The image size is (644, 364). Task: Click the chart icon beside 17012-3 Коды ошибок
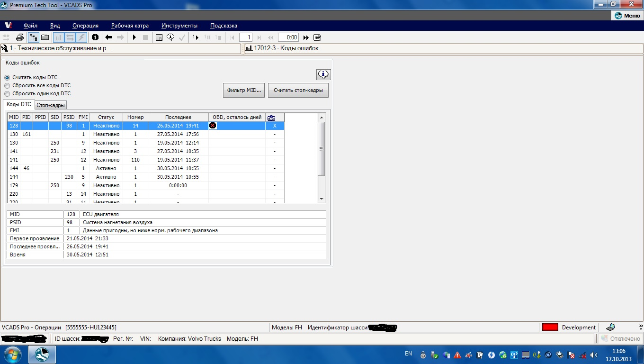coord(249,48)
